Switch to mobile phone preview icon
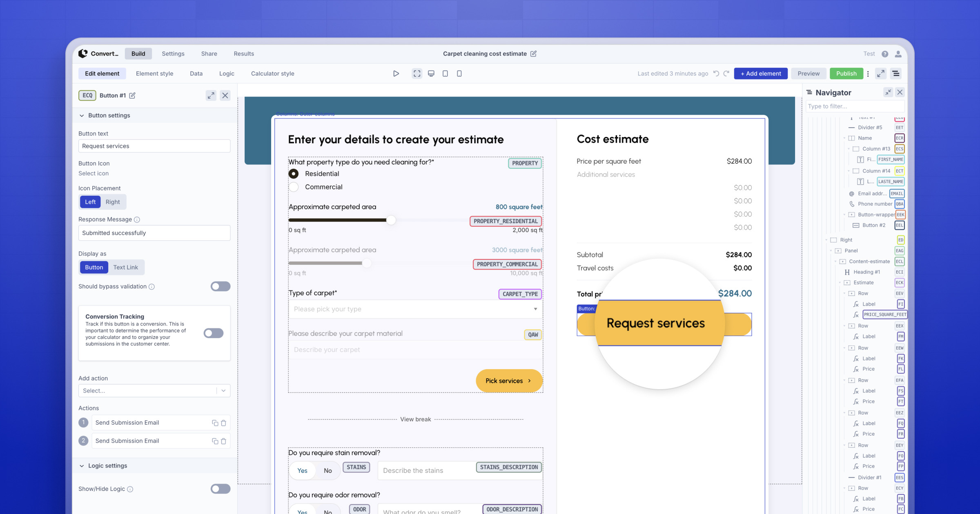Image resolution: width=980 pixels, height=514 pixels. coord(459,73)
